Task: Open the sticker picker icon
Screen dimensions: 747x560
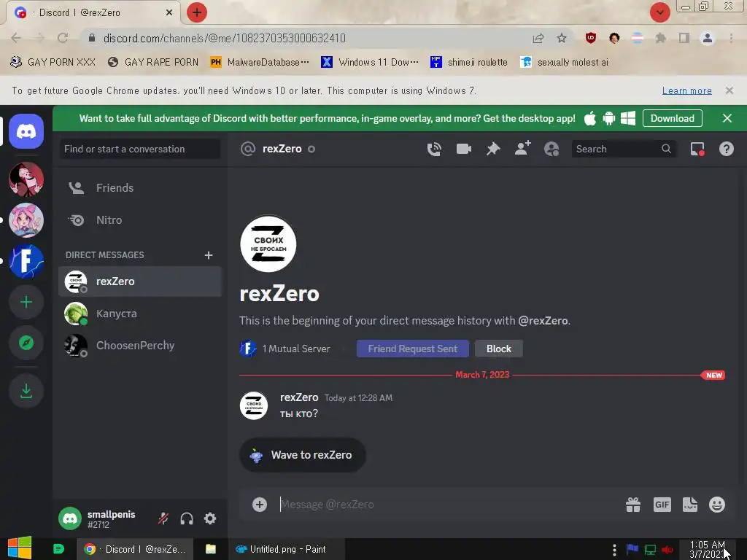Action: click(690, 505)
